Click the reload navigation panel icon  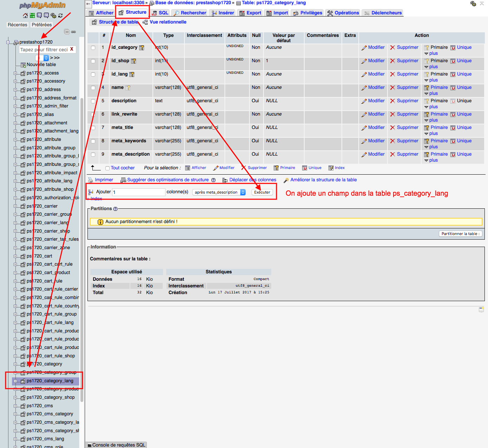coord(60,15)
